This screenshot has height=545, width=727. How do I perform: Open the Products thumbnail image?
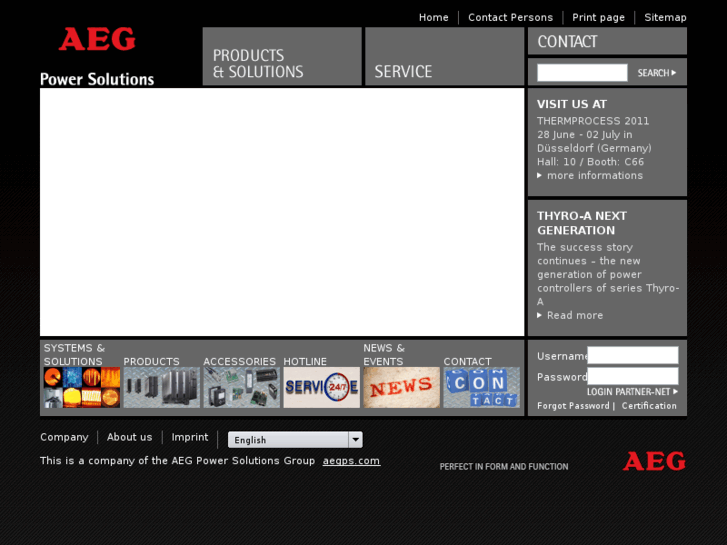coord(161,387)
